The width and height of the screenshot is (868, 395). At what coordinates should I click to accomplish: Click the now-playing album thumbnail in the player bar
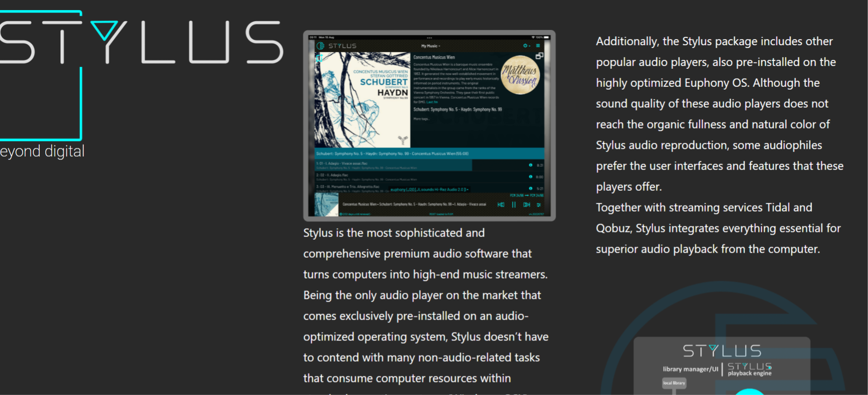pyautogui.click(x=326, y=204)
